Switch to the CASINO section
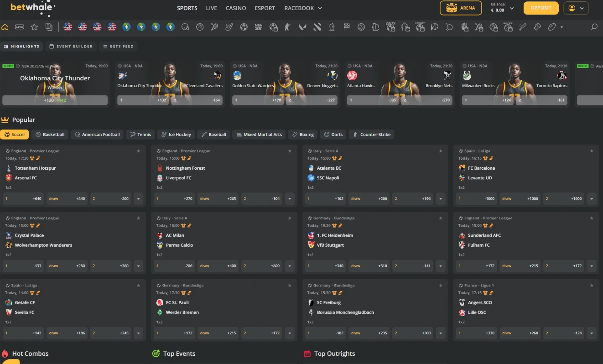603x364 pixels. [x=235, y=8]
